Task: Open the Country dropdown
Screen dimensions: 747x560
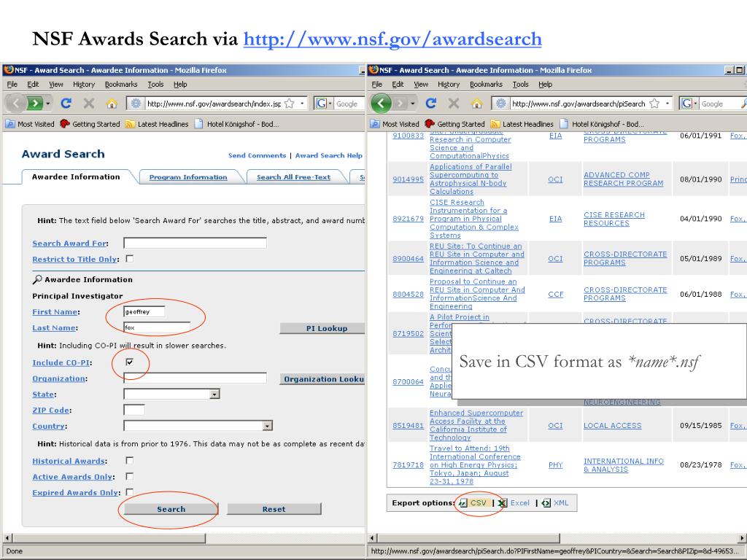Action: click(268, 426)
